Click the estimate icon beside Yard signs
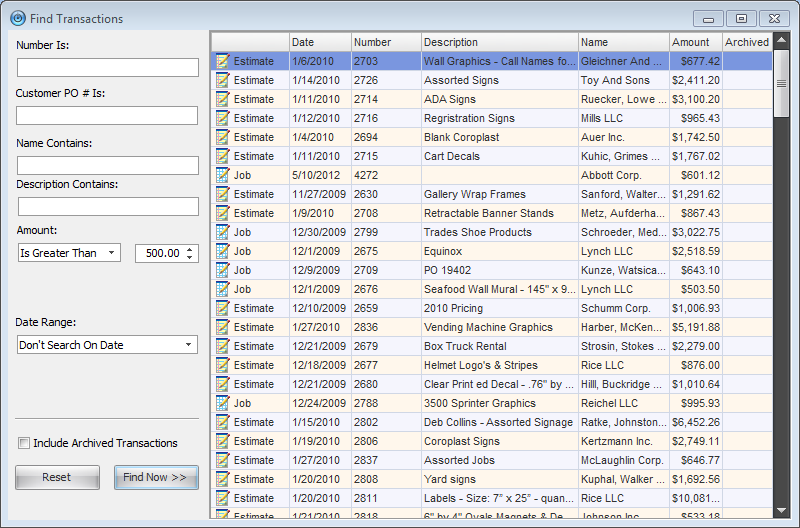This screenshot has width=800, height=528. click(x=222, y=479)
